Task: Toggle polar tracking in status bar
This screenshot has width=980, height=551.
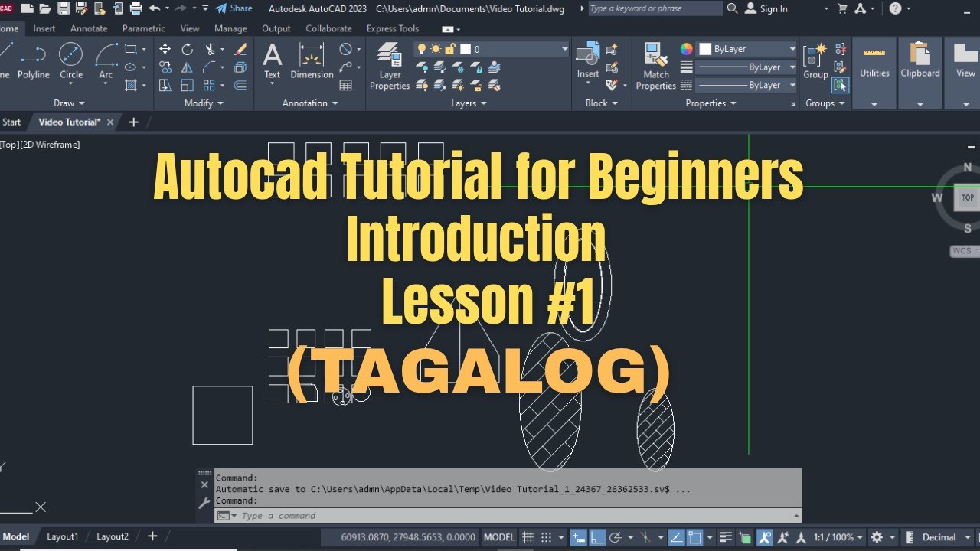Action: [615, 537]
